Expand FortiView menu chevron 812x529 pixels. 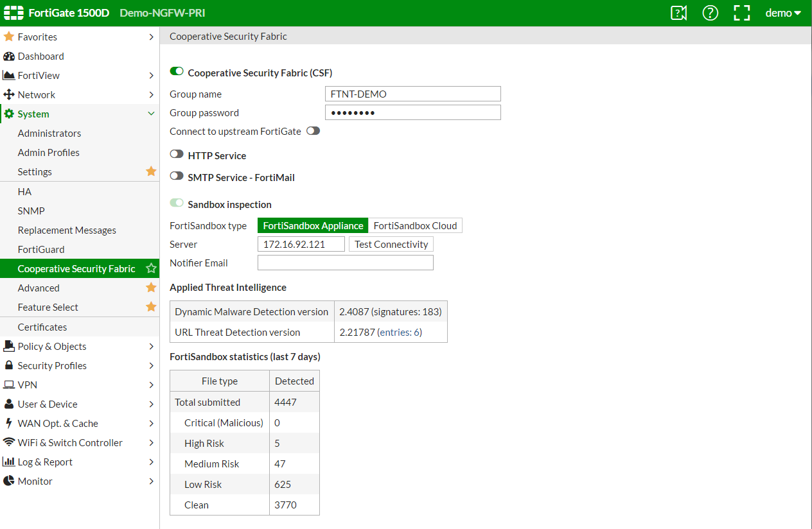pos(151,76)
